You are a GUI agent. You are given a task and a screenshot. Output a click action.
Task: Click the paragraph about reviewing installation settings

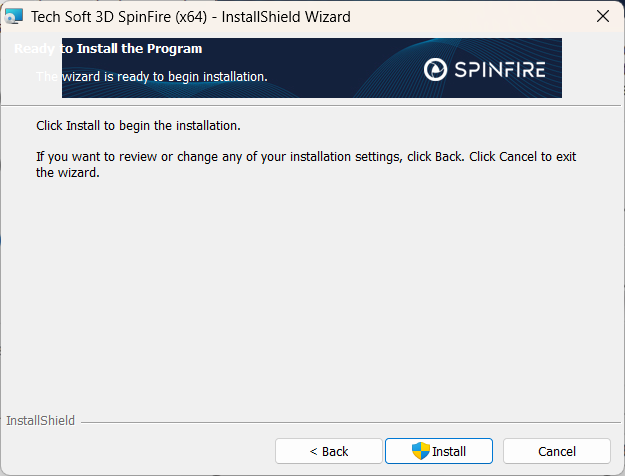pos(300,157)
